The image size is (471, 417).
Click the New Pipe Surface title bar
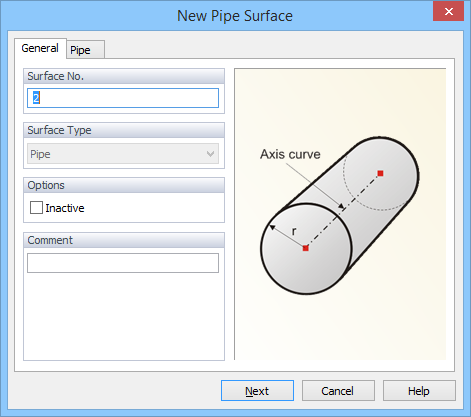pos(235,16)
